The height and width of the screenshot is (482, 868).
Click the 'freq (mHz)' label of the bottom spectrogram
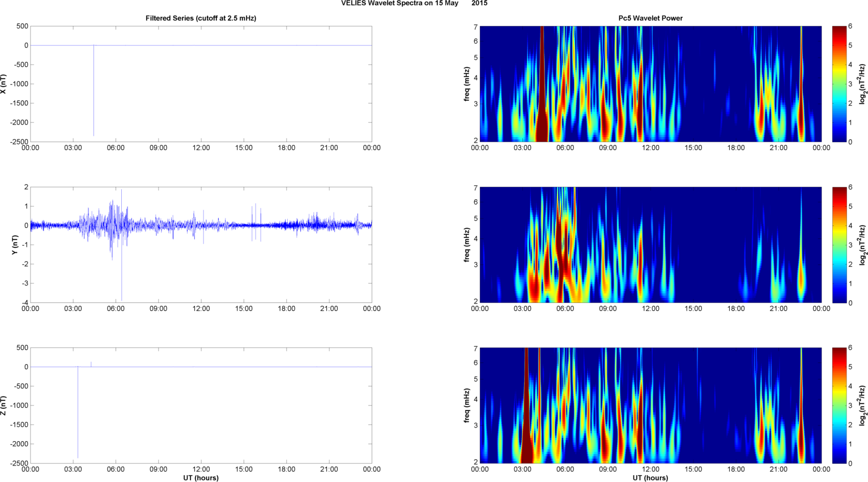(466, 406)
